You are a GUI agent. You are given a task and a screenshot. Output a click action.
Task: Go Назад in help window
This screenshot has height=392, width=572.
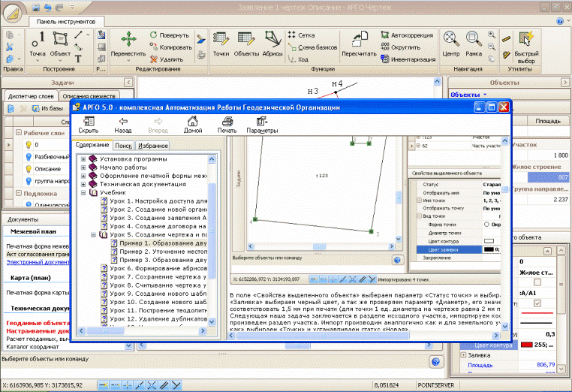click(x=123, y=125)
